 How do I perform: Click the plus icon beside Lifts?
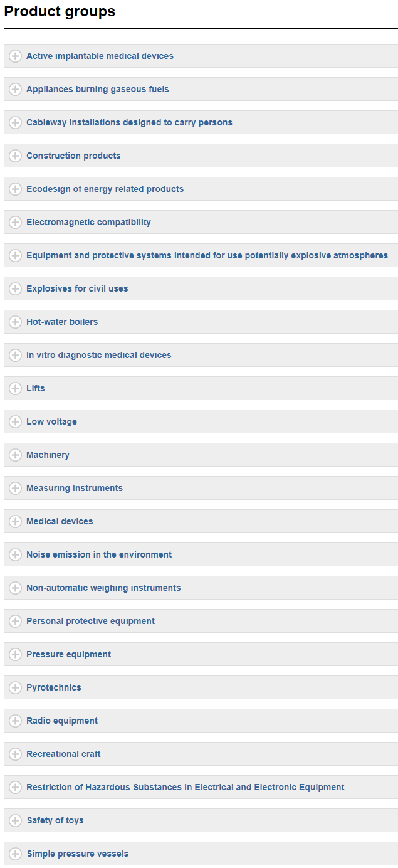click(15, 388)
